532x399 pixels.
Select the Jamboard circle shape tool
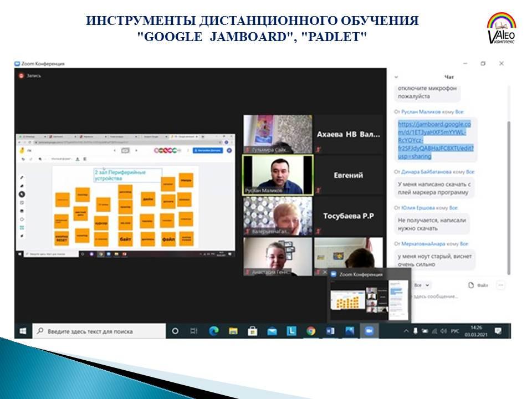coord(22,219)
